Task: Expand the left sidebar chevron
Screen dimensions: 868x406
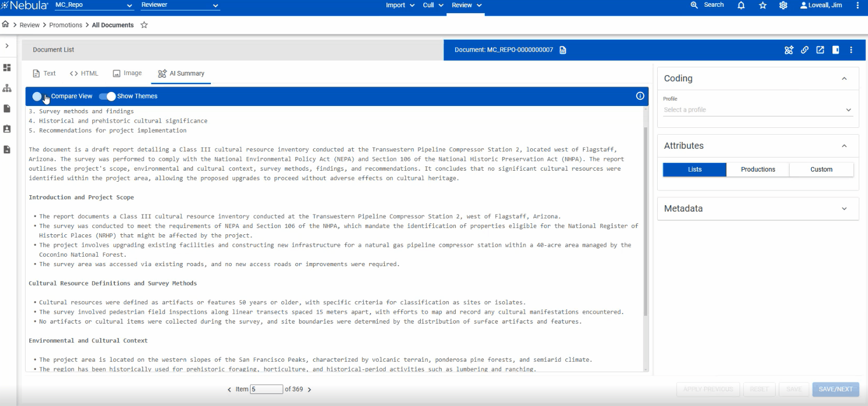Action: (7, 46)
